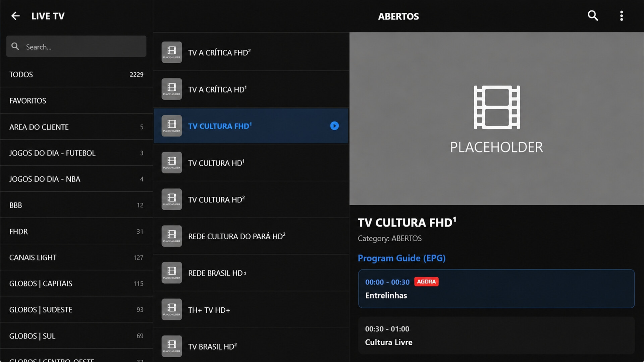The width and height of the screenshot is (644, 362).
Task: Click the TV BRASIL HD² channel logo
Action: pyautogui.click(x=172, y=346)
